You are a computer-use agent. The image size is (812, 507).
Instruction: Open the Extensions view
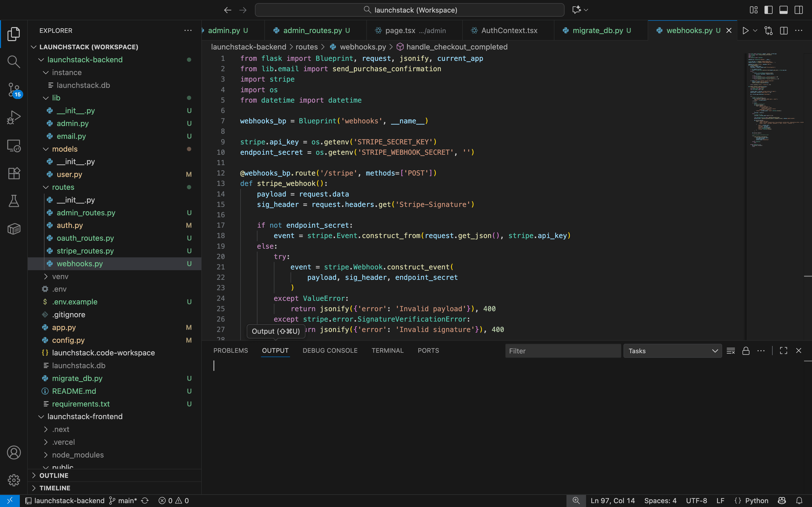(14, 173)
